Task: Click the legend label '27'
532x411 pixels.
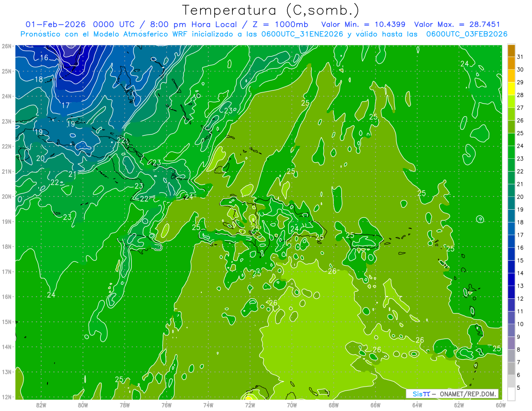Action: [520, 108]
